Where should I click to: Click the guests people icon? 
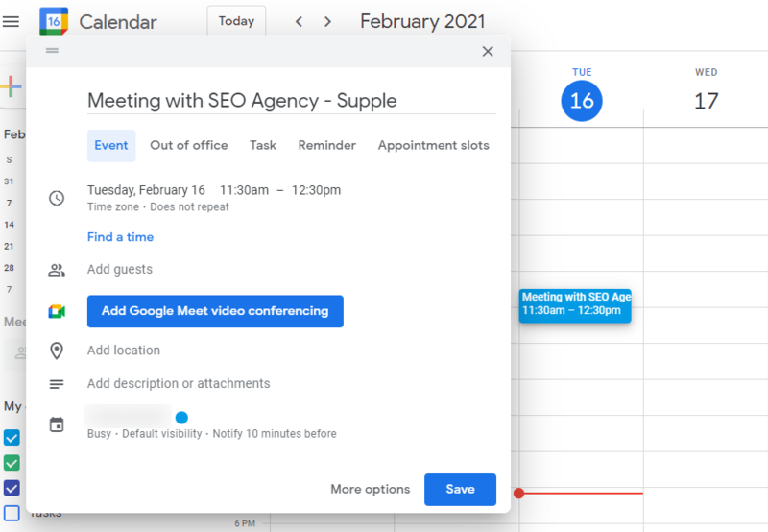point(57,270)
